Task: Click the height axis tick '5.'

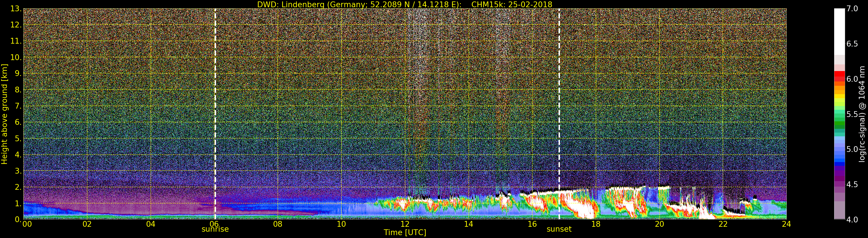Action: (x=19, y=138)
